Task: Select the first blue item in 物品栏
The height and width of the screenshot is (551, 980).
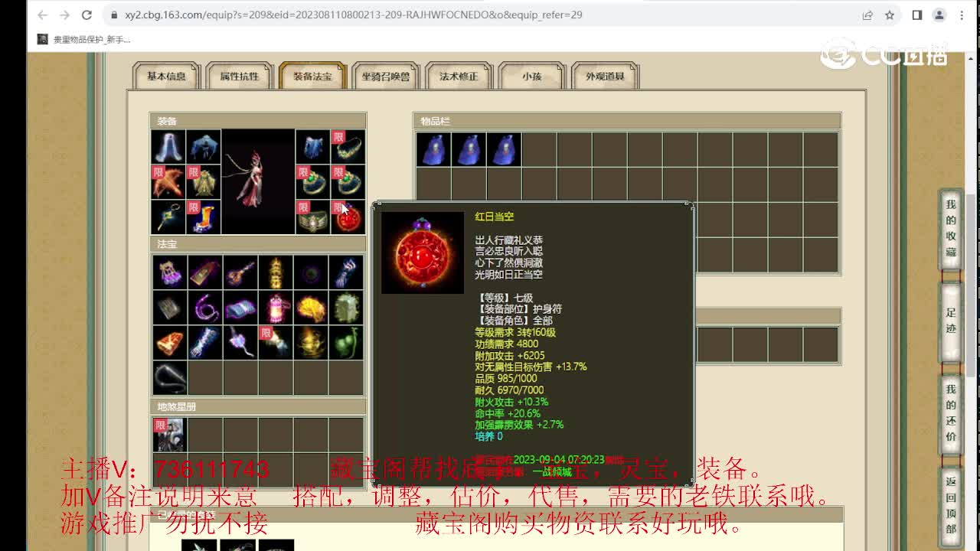Action: [x=433, y=149]
